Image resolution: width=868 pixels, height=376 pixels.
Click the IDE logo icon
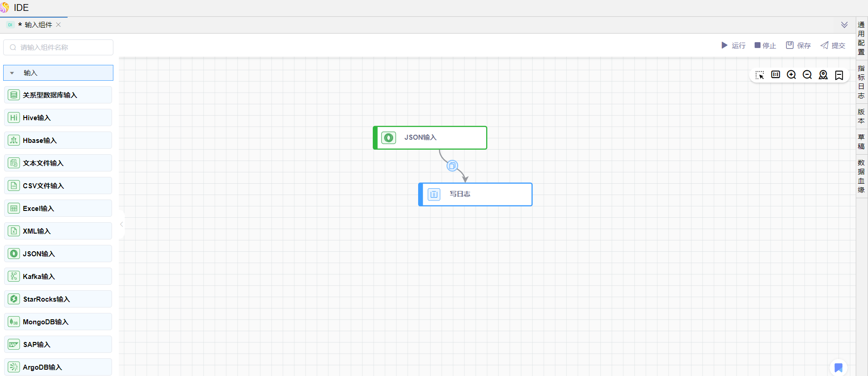click(x=5, y=7)
